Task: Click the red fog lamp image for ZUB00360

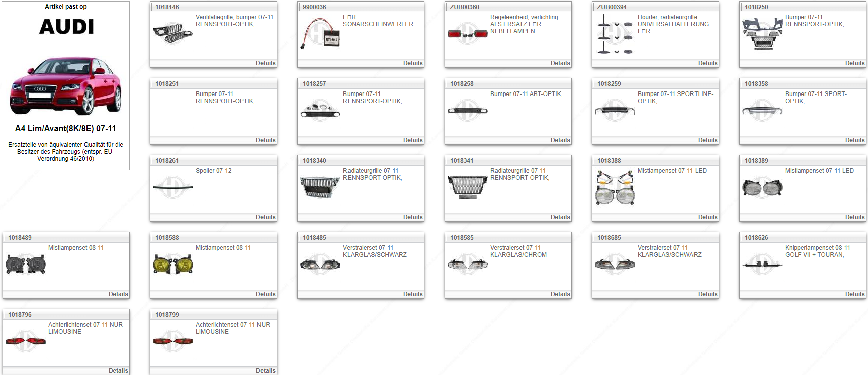Action: [x=467, y=34]
